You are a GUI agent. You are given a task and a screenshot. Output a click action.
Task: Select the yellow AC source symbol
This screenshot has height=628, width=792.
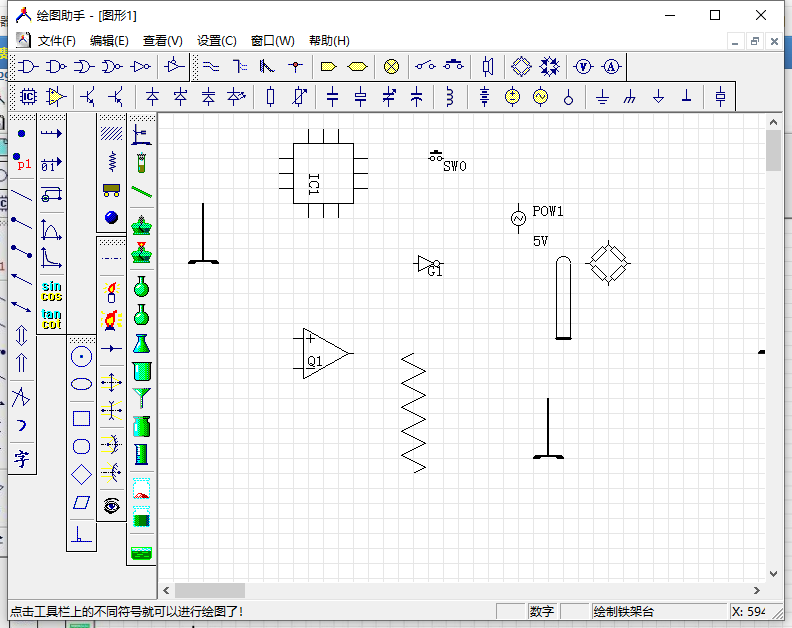[x=540, y=96]
